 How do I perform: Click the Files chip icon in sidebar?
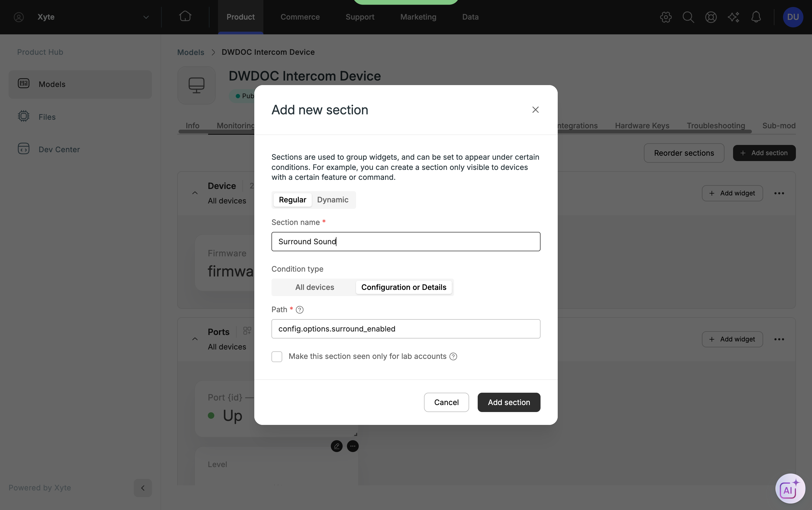pos(24,116)
